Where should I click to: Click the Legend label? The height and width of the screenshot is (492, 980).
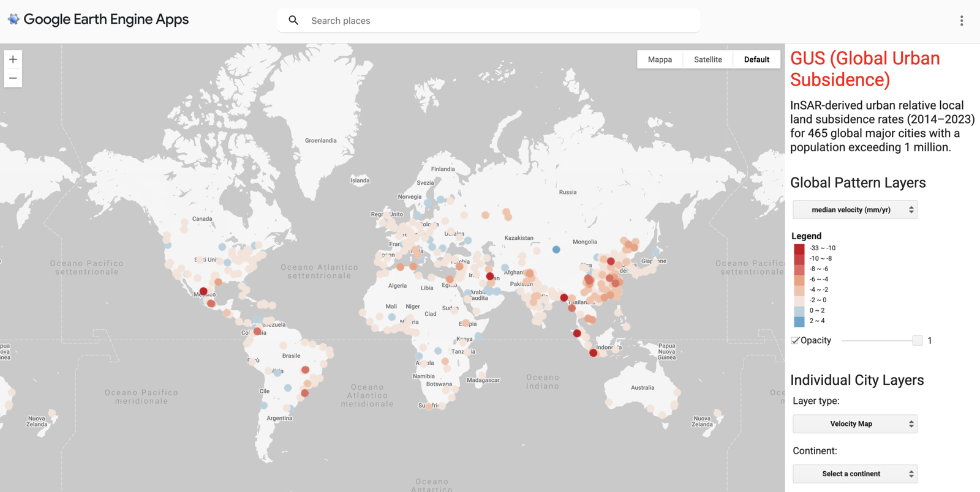[x=806, y=236]
